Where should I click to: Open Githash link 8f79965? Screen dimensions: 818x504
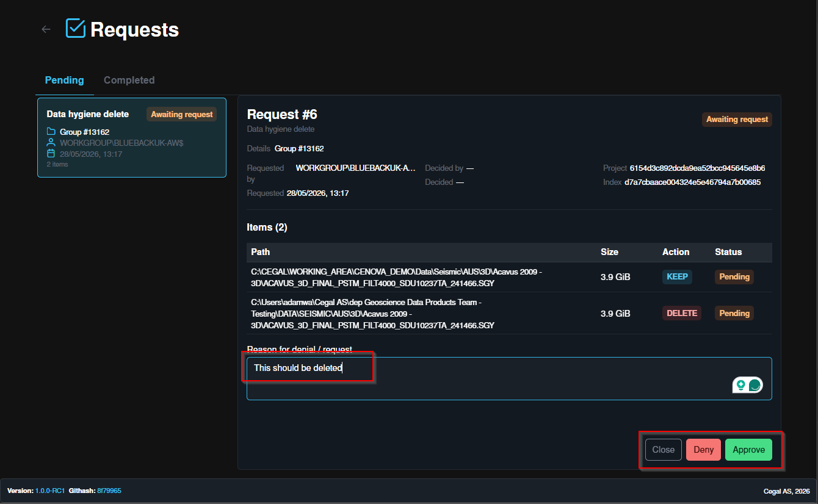(x=109, y=491)
